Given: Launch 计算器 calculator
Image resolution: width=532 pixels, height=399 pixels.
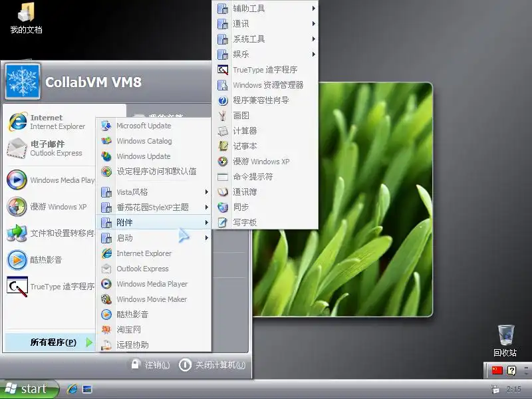Looking at the screenshot, I should coord(265,130).
